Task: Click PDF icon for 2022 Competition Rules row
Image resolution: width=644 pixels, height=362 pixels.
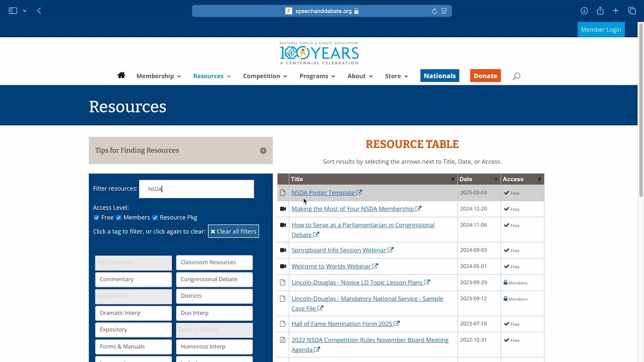Action: (x=283, y=340)
